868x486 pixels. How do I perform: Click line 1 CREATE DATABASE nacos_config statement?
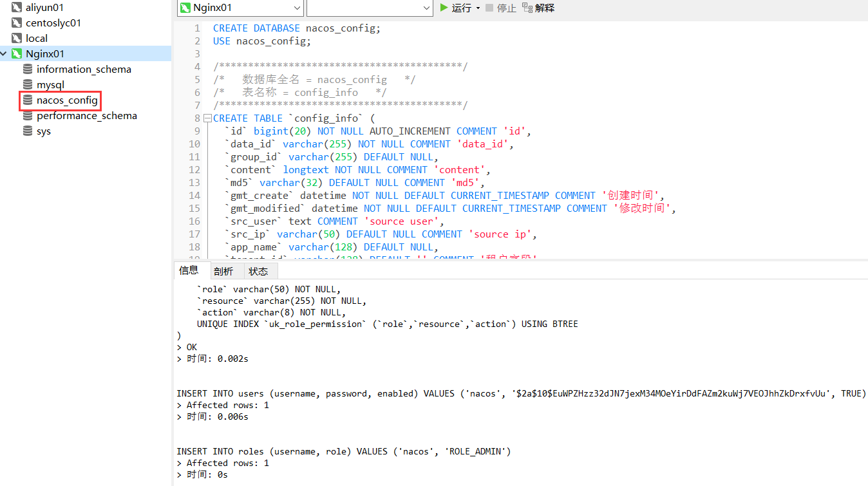pyautogui.click(x=297, y=28)
